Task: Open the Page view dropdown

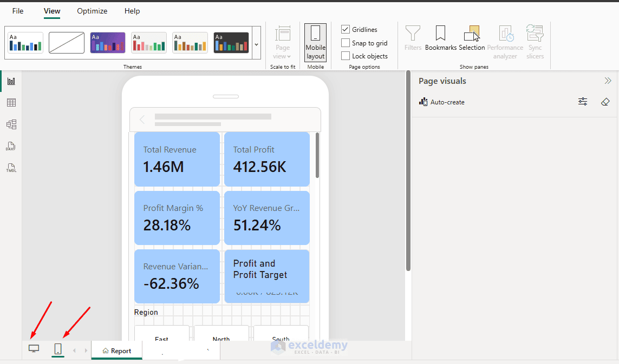Action: point(283,43)
